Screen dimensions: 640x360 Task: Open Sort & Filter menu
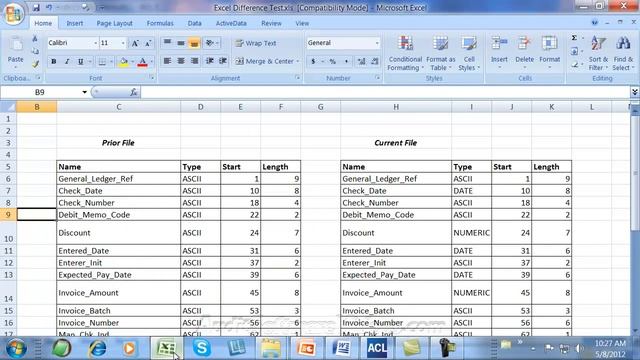(598, 53)
